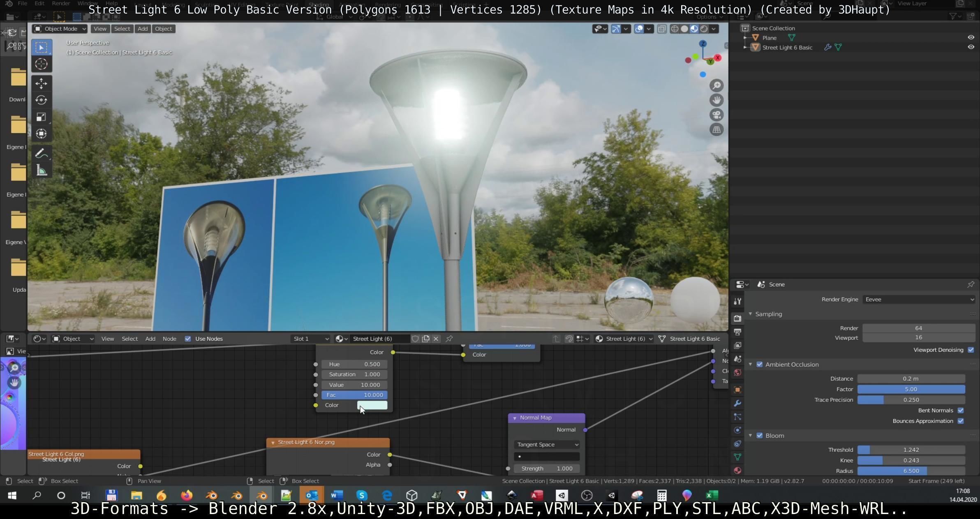This screenshot has width=980, height=519.
Task: Select the Rotate tool
Action: coord(41,100)
